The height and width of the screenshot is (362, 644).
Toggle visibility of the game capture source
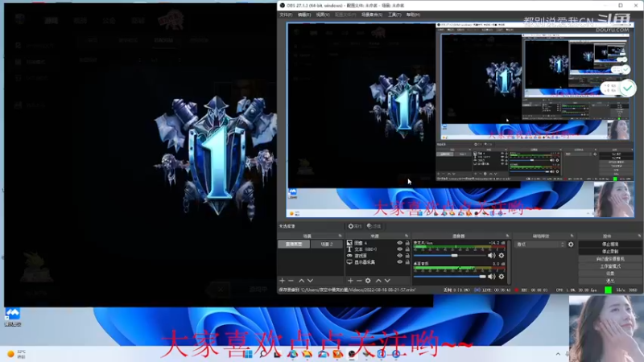[x=399, y=256]
